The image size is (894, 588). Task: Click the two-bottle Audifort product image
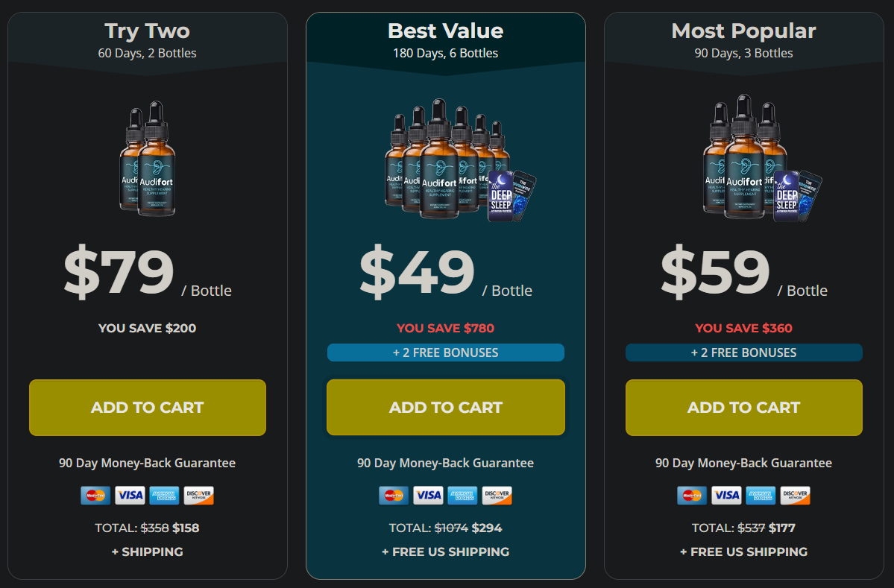pyautogui.click(x=148, y=158)
